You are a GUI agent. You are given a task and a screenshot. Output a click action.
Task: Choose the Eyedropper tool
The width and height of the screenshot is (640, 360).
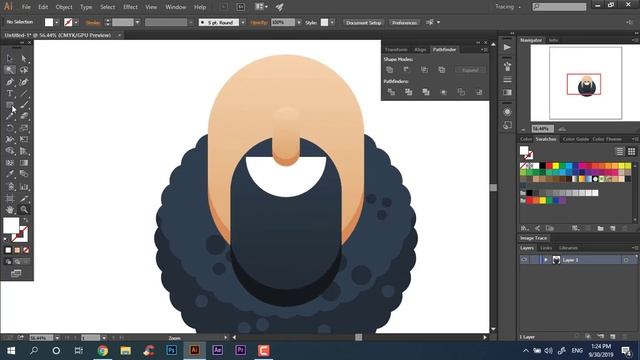9,174
